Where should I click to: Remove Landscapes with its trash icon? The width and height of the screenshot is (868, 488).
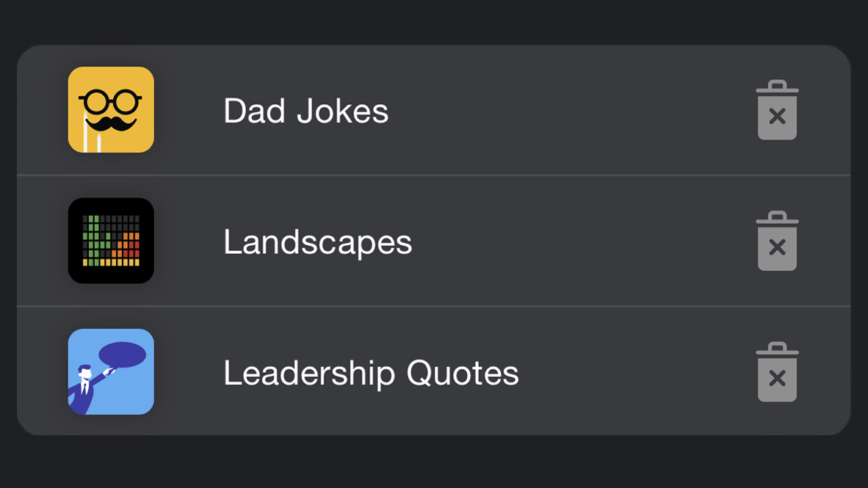pos(777,241)
